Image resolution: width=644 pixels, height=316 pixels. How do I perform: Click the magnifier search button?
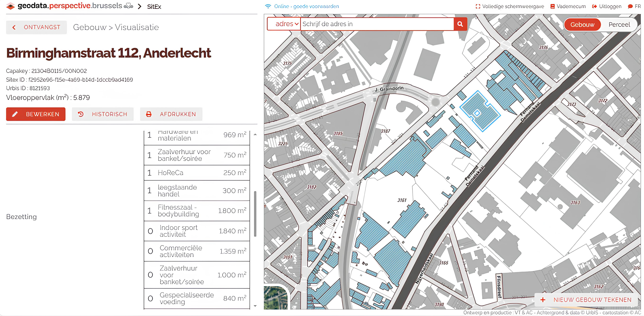460,24
